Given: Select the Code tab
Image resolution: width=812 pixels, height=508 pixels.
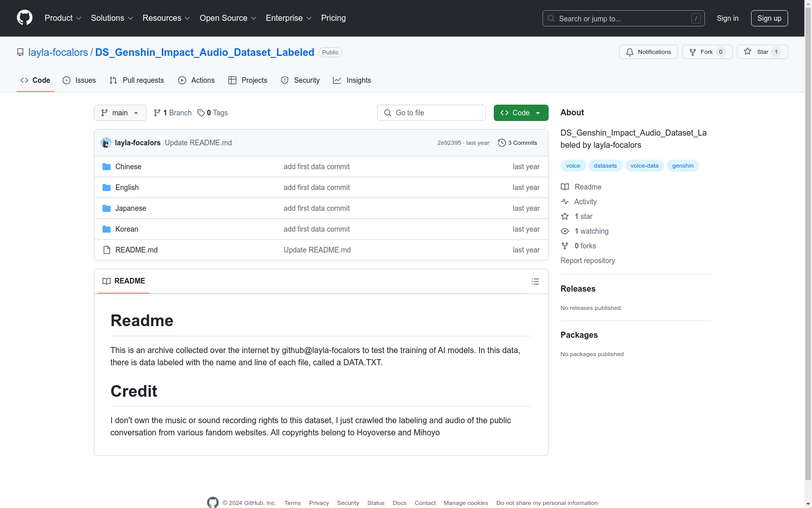Looking at the screenshot, I should (35, 80).
